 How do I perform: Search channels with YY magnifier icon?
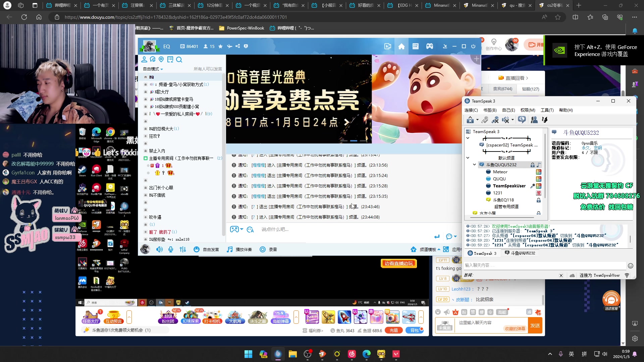[x=179, y=60]
